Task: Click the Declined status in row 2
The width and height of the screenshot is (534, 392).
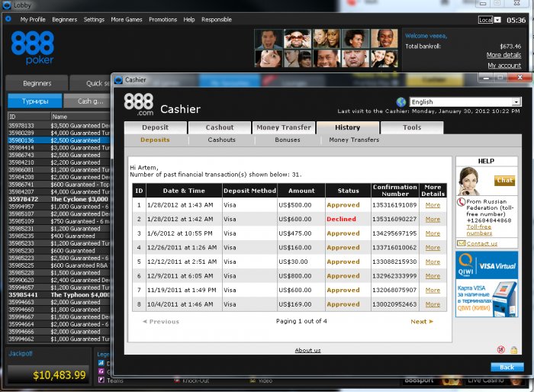Action: [x=341, y=219]
